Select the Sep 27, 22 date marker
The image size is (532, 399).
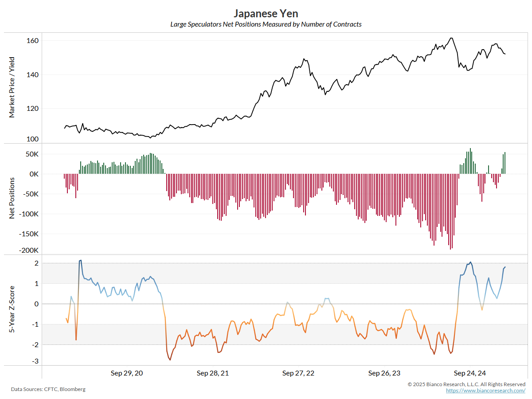(298, 373)
